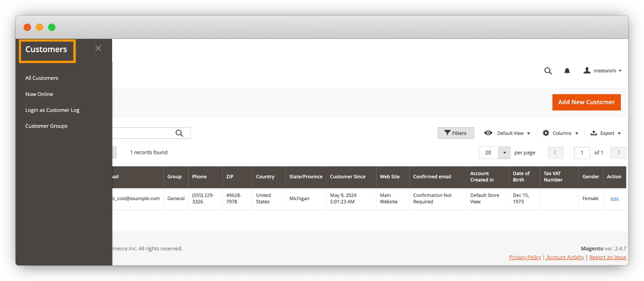Open the Default View dropdown

tap(507, 133)
